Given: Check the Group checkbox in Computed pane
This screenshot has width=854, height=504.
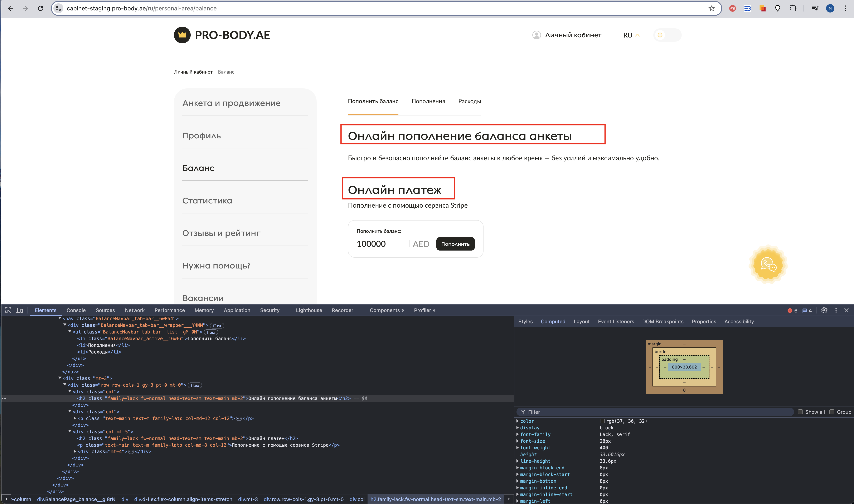Looking at the screenshot, I should coord(832,412).
